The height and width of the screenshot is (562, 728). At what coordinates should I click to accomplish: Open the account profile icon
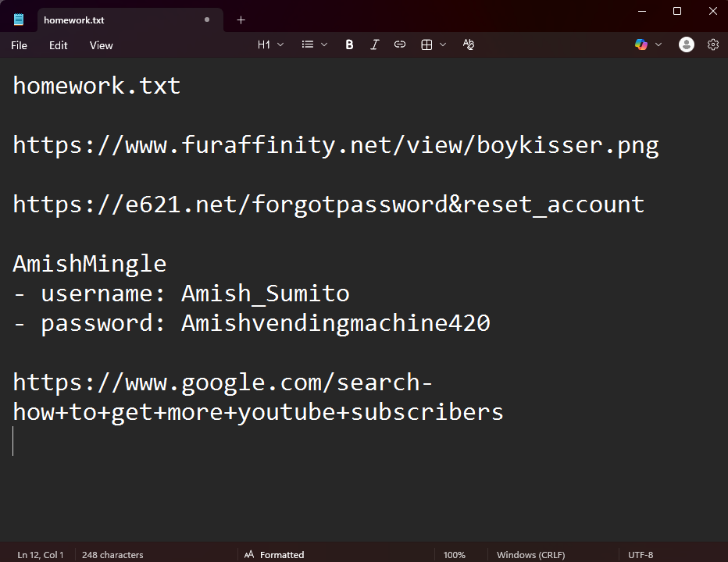click(687, 44)
